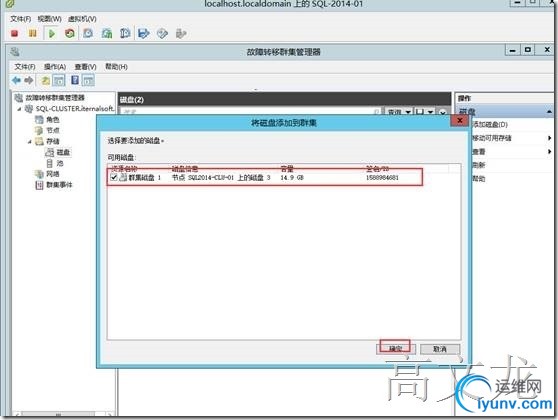This screenshot has height=420, width=558.
Task: Select the 磁盘 tree item
Action: 63,152
